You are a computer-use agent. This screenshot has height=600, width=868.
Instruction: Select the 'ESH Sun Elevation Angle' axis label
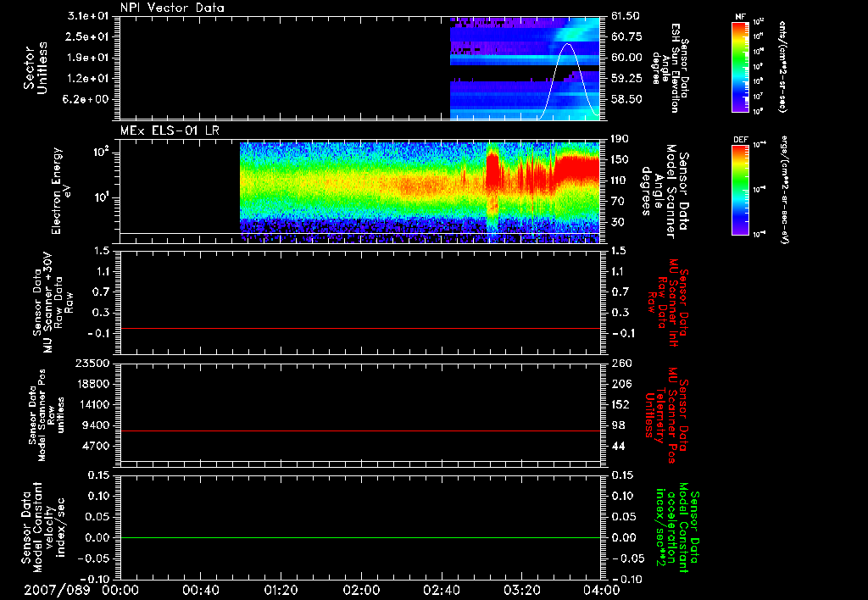(670, 68)
